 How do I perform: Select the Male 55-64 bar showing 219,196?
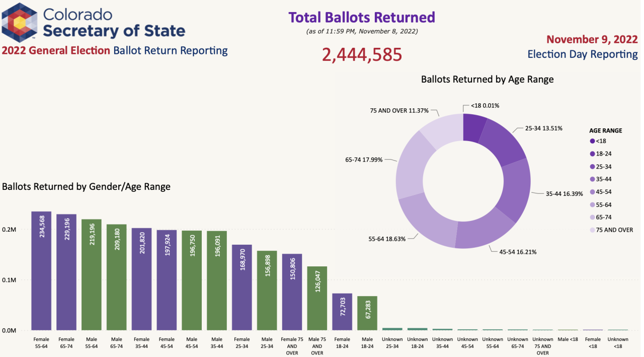coord(92,274)
